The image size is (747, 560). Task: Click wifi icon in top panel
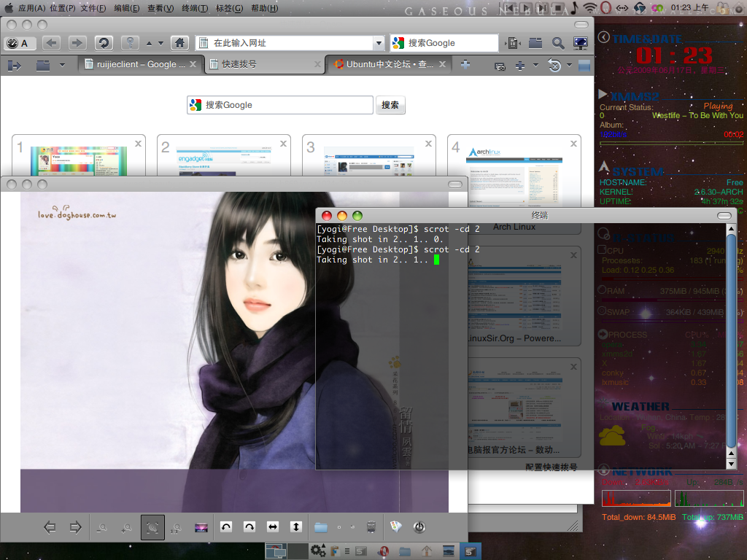[x=589, y=7]
